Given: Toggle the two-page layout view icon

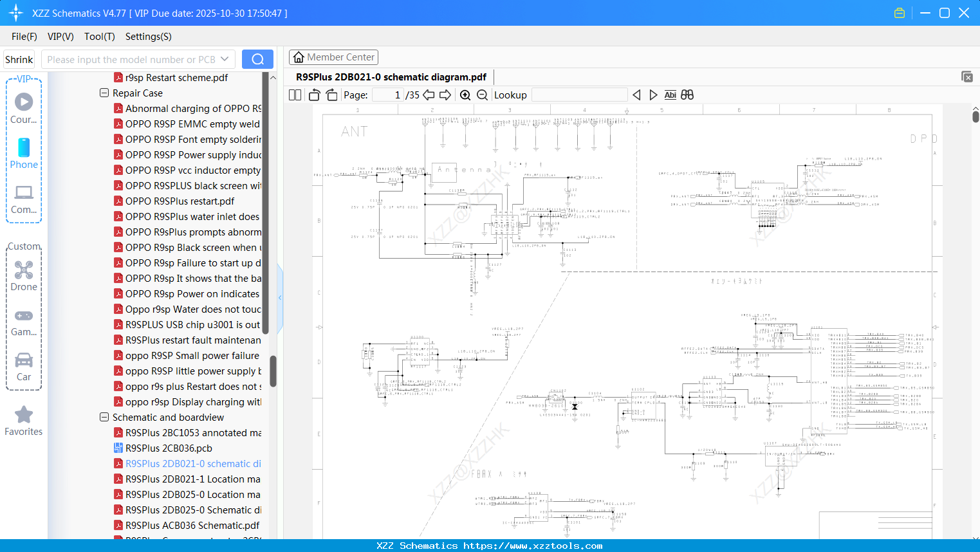Looking at the screenshot, I should (x=295, y=95).
